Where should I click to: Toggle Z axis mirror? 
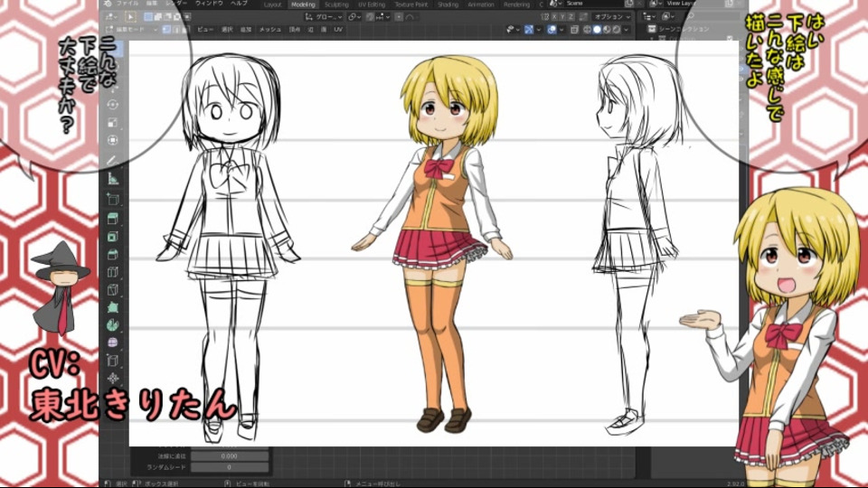[x=571, y=16]
